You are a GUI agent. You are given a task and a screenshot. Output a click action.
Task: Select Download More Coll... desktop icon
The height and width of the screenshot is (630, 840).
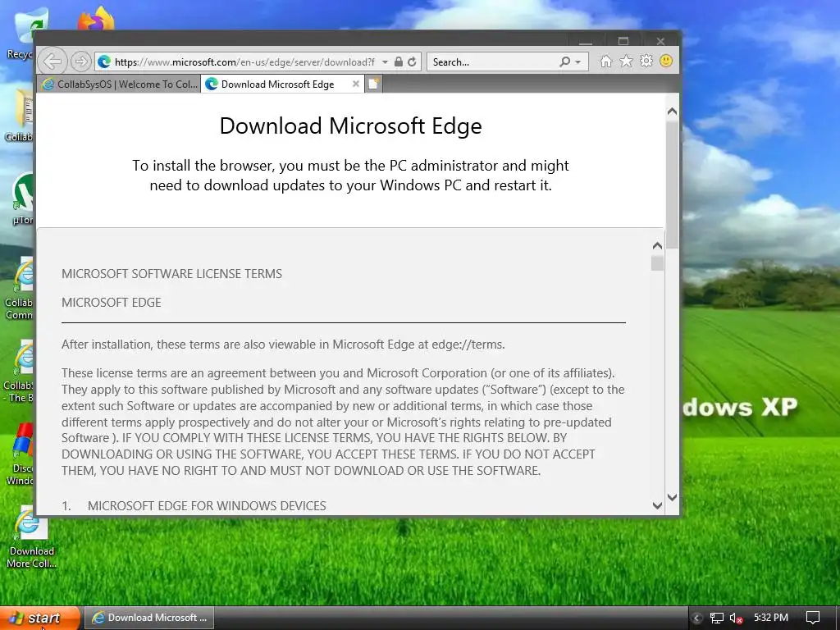[32, 537]
